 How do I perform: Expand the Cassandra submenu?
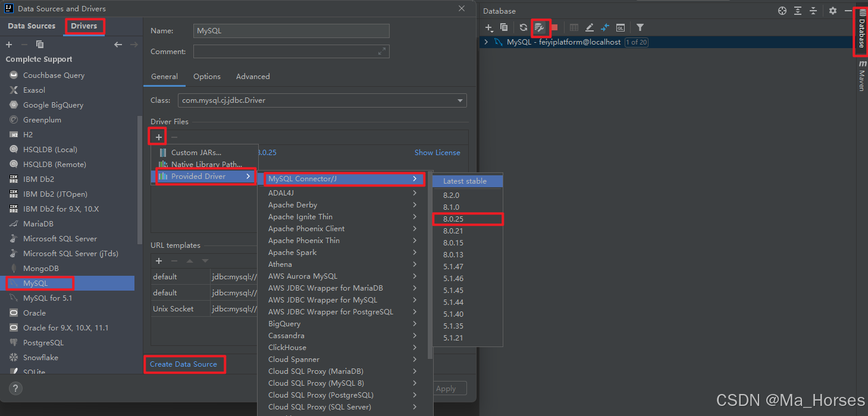pyautogui.click(x=344, y=335)
